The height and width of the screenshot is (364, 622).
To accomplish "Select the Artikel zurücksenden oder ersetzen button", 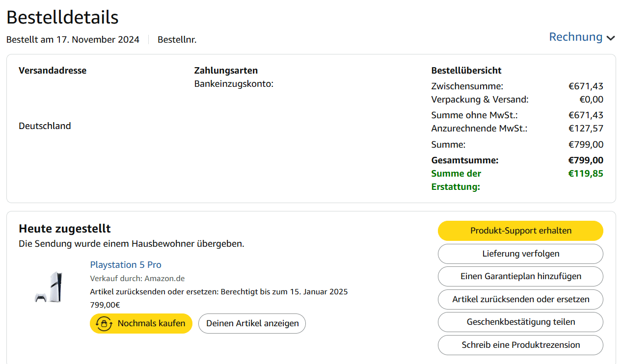I will click(520, 299).
